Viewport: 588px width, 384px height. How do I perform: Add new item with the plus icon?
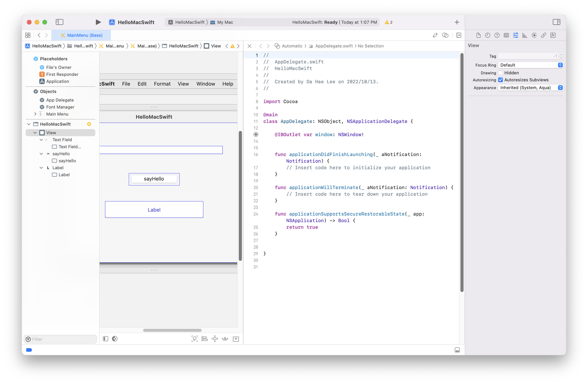click(x=457, y=22)
